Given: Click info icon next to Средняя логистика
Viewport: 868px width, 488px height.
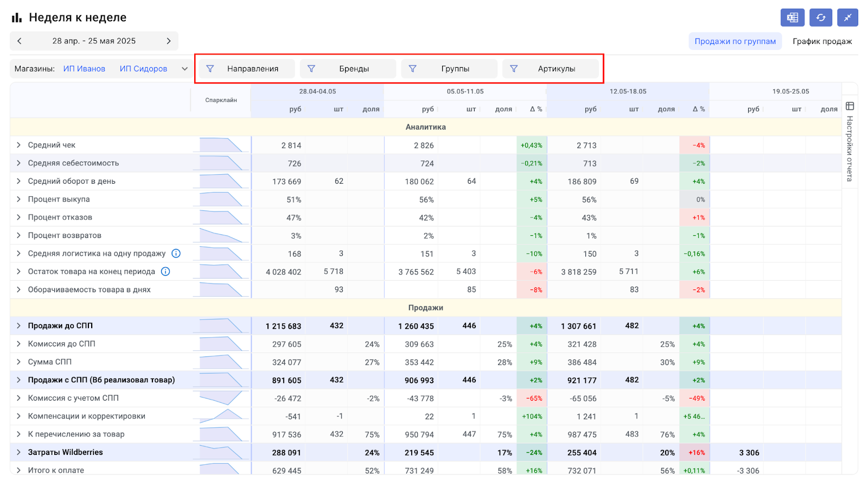Looking at the screenshot, I should click(176, 253).
